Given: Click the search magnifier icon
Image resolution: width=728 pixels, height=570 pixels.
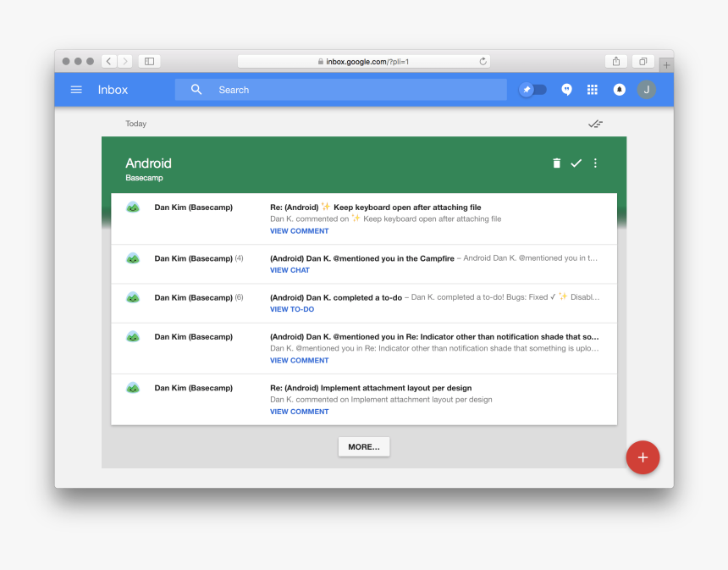Looking at the screenshot, I should point(196,90).
